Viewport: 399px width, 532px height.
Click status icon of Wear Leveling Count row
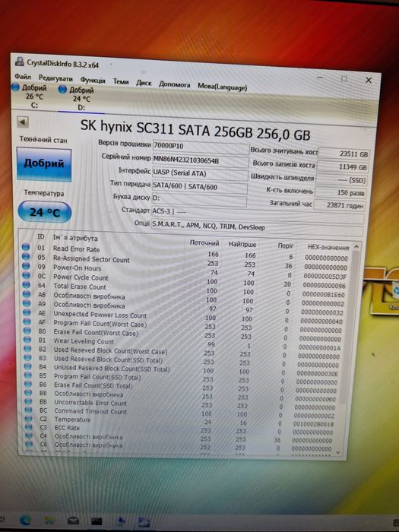(x=27, y=339)
